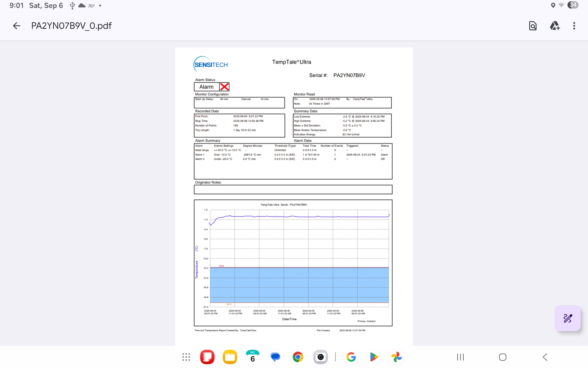Image resolution: width=588 pixels, height=368 pixels.
Task: Open the app drawer grid icon
Action: (186, 357)
